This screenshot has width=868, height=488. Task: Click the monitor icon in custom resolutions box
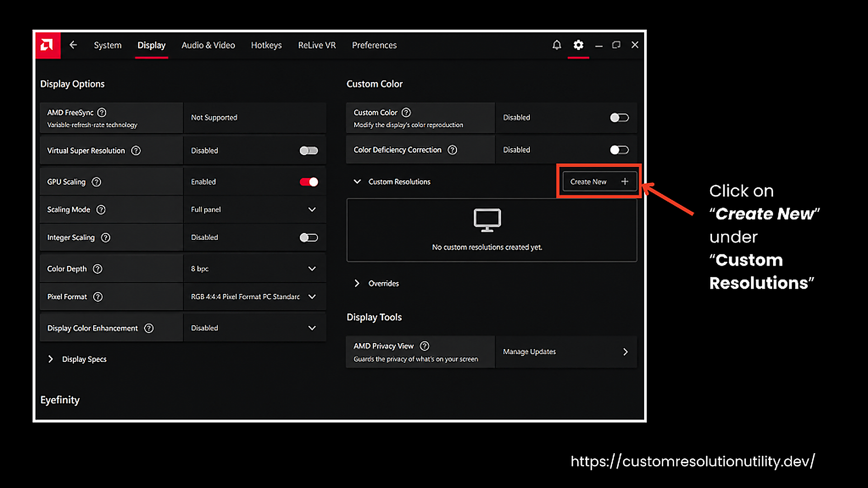pos(487,221)
